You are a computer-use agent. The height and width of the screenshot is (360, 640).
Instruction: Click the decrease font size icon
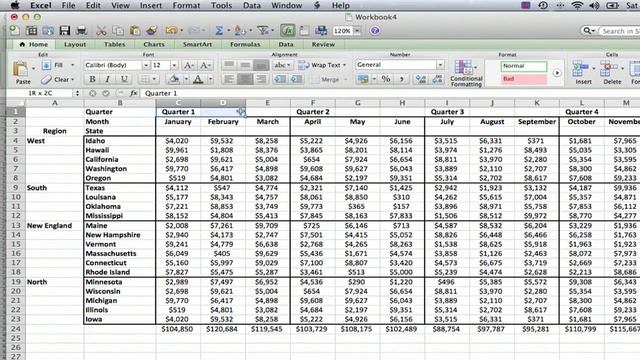pos(205,65)
